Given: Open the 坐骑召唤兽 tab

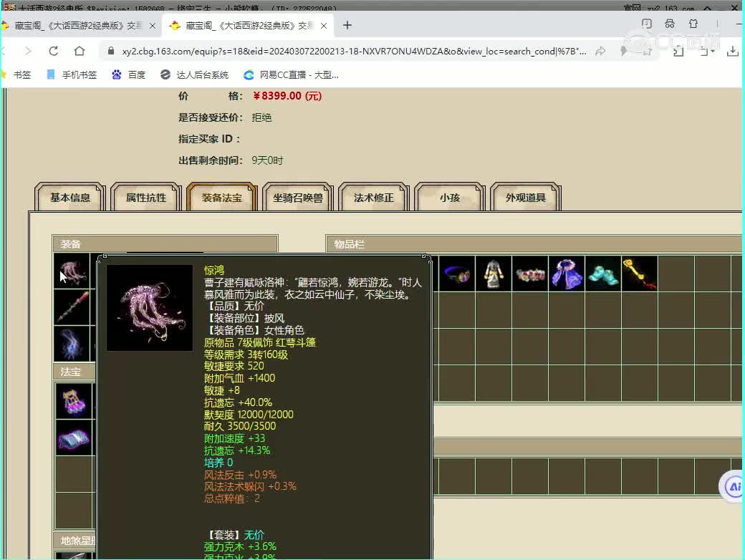Looking at the screenshot, I should (298, 197).
